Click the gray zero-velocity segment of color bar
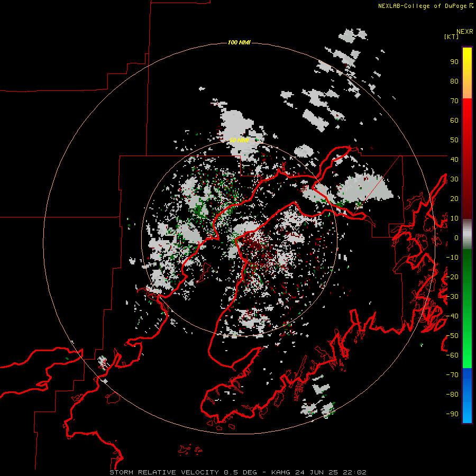 (467, 234)
